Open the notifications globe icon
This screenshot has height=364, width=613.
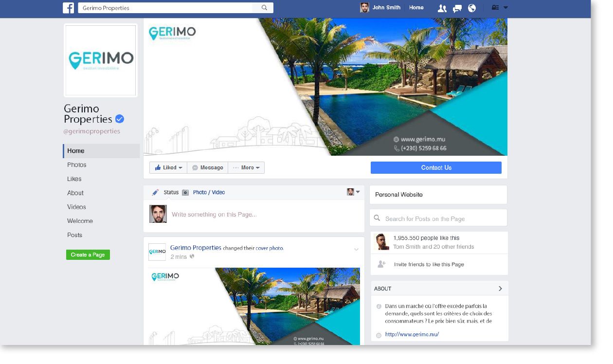tap(471, 8)
